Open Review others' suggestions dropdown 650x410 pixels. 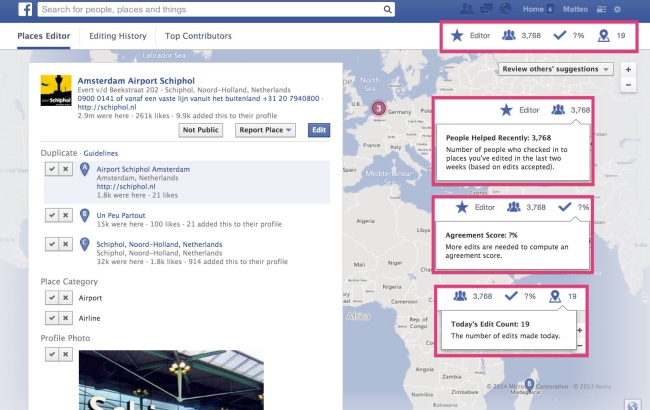[x=555, y=69]
